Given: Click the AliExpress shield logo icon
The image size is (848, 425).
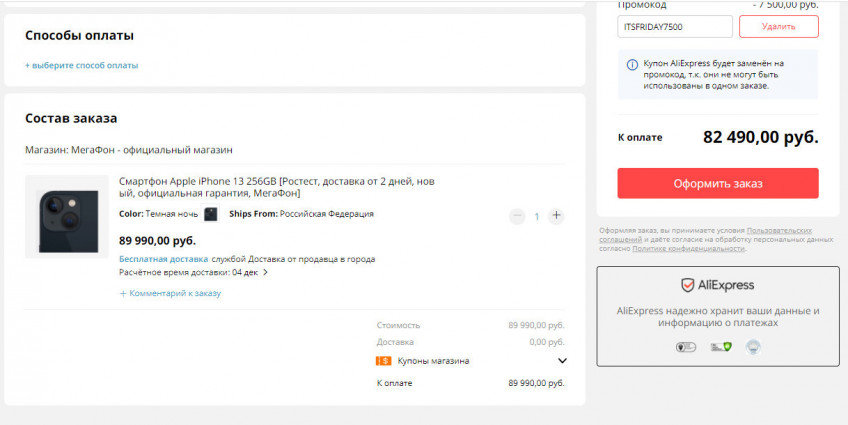Looking at the screenshot, I should click(688, 285).
